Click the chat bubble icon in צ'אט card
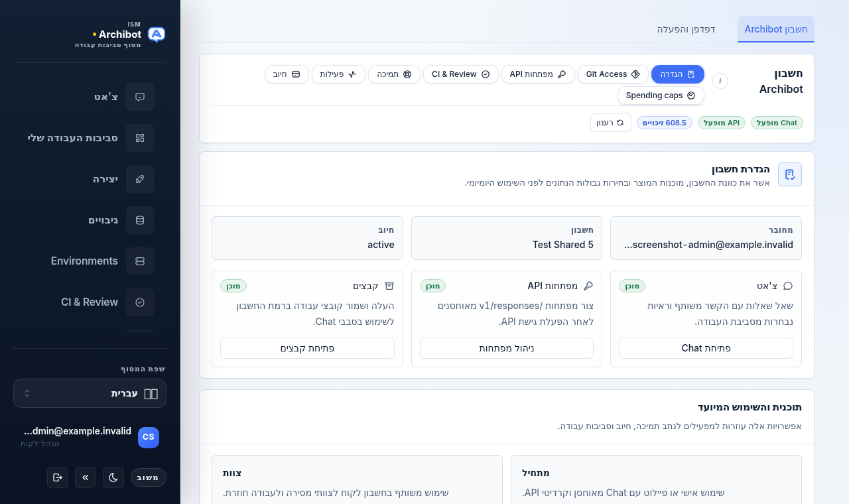The width and height of the screenshot is (849, 504). click(x=788, y=286)
